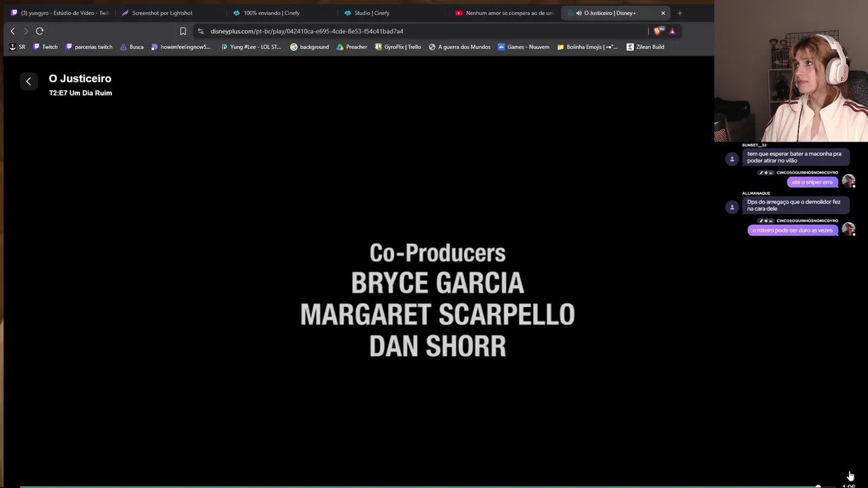Click the SUNSET__32 user avatar icon
The width and height of the screenshot is (868, 488).
click(x=732, y=159)
